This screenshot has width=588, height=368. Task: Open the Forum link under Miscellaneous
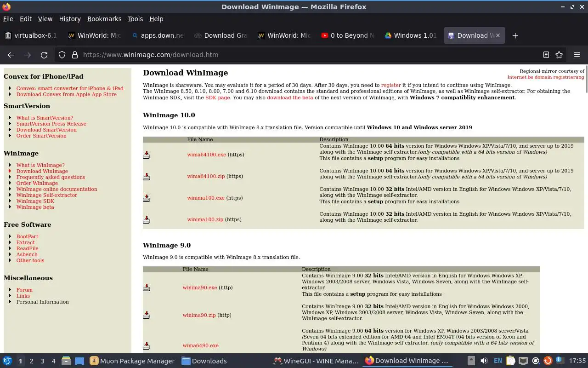click(x=24, y=290)
